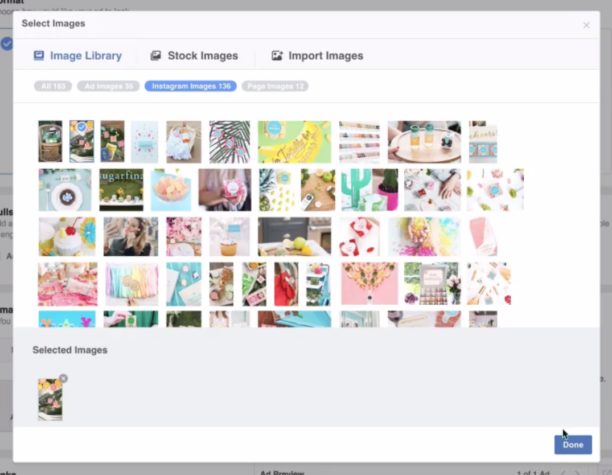The image size is (612, 475).
Task: Select the candy box with flowers image
Action: pos(432,284)
